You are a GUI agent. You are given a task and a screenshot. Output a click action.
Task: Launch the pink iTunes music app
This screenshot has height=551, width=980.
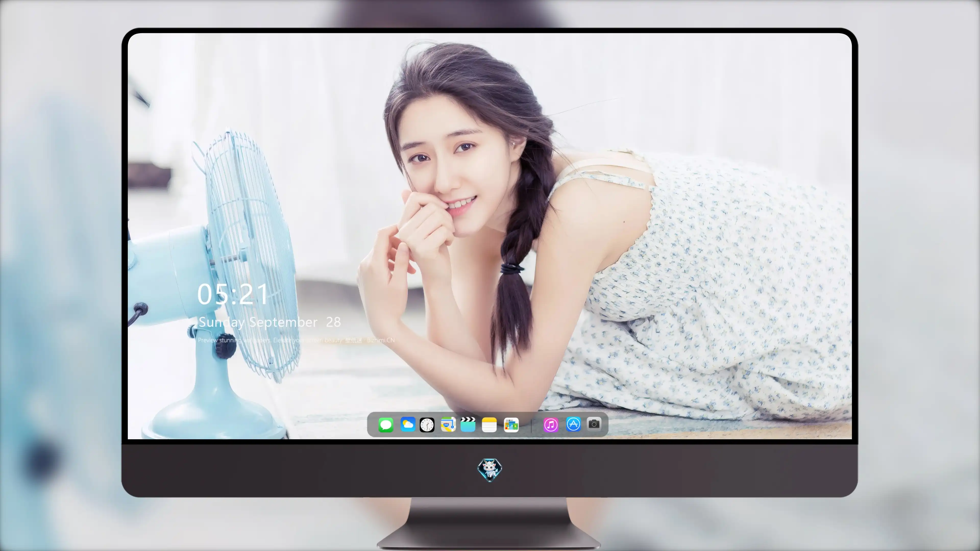click(551, 425)
